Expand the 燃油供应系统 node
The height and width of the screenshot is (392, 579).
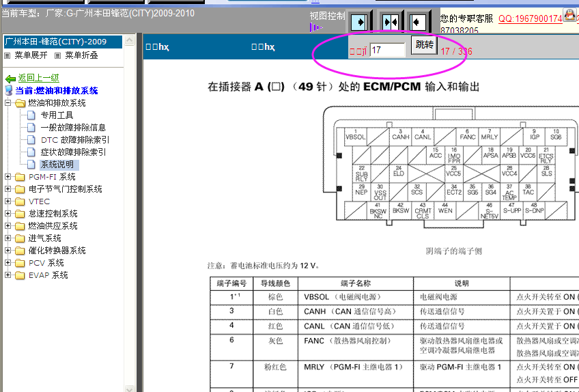click(x=8, y=226)
